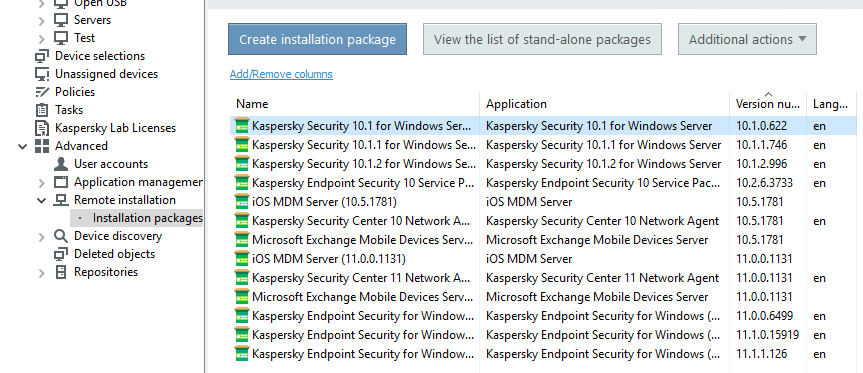Open the Additional actions dropdown

click(x=747, y=39)
